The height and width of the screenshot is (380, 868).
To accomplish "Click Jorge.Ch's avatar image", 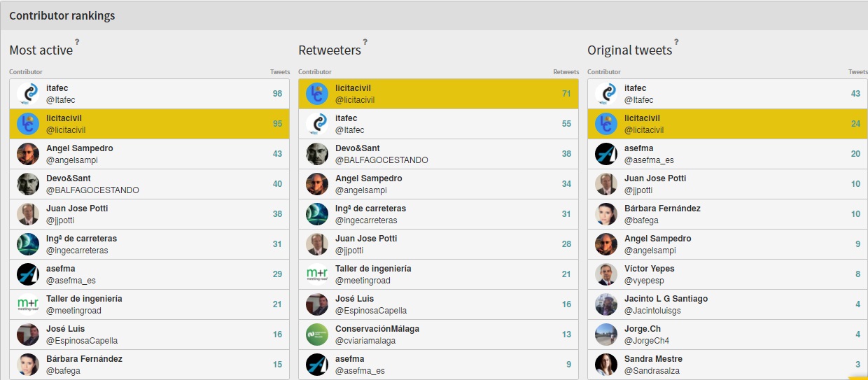I will point(606,335).
